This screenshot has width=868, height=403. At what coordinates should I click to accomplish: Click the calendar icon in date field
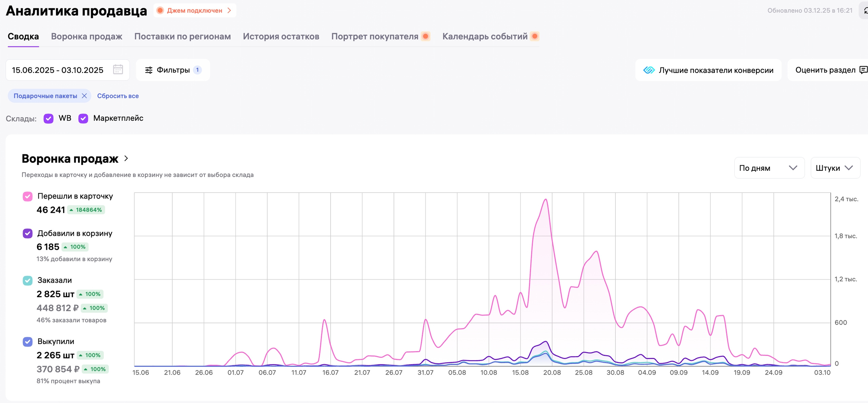(118, 70)
